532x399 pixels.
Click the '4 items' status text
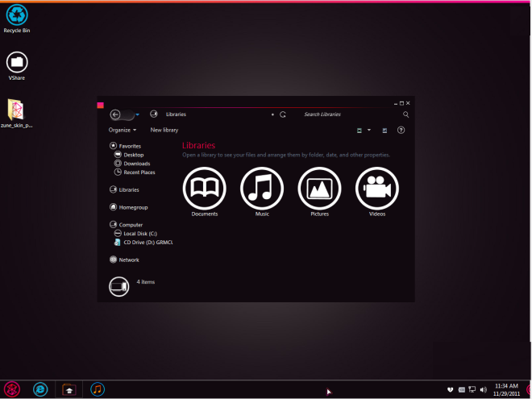click(x=146, y=282)
